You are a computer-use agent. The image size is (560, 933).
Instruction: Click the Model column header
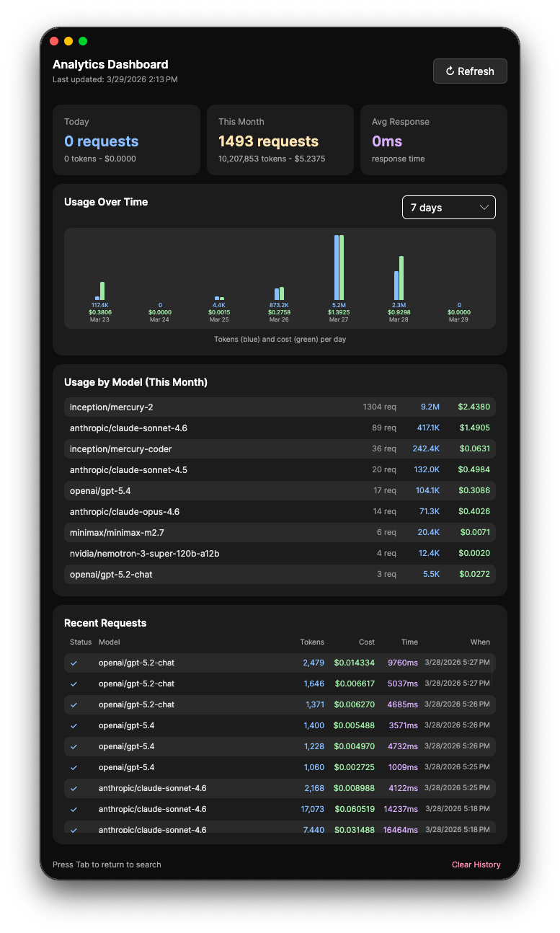(110, 642)
